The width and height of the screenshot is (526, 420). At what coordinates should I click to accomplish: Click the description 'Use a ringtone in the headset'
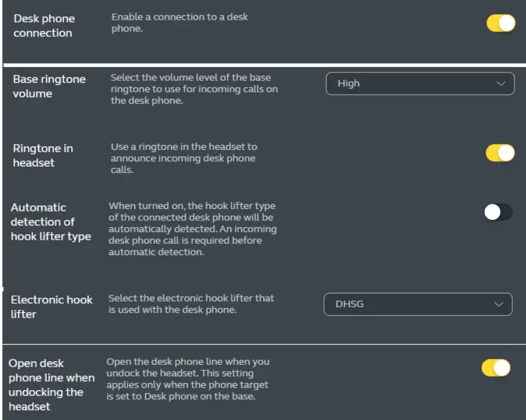click(183, 158)
